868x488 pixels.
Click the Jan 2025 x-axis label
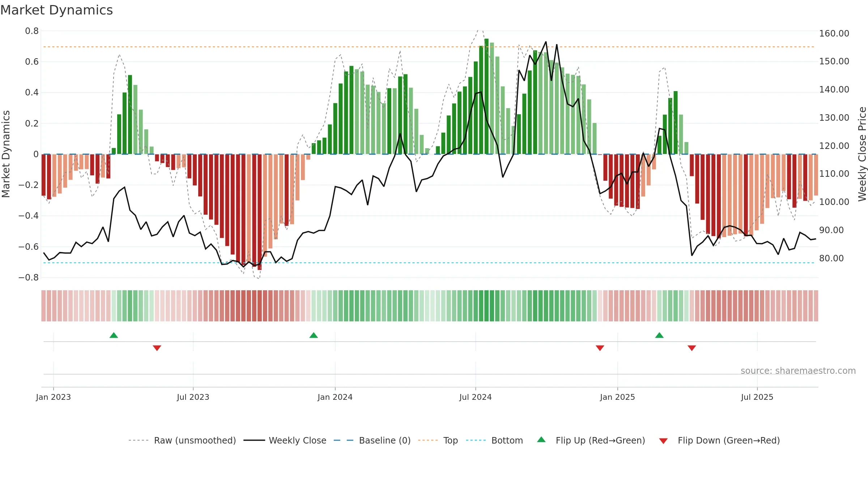pyautogui.click(x=618, y=397)
